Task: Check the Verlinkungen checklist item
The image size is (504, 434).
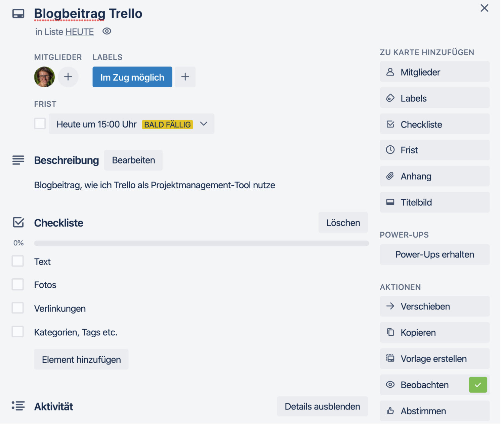Action: pyautogui.click(x=18, y=308)
